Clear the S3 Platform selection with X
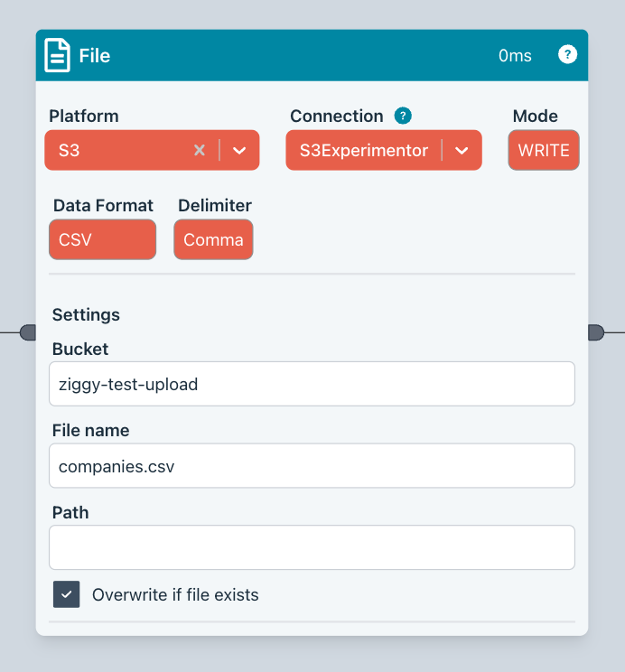Screen dimensions: 625x672 coord(200,150)
